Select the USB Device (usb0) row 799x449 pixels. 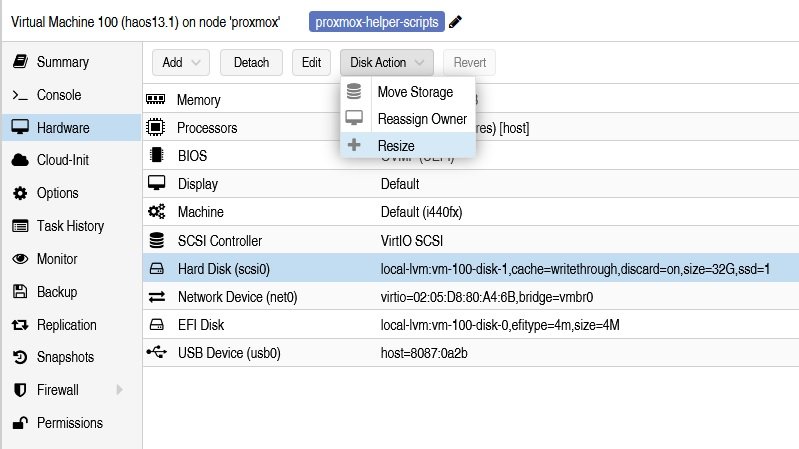pyautogui.click(x=229, y=353)
